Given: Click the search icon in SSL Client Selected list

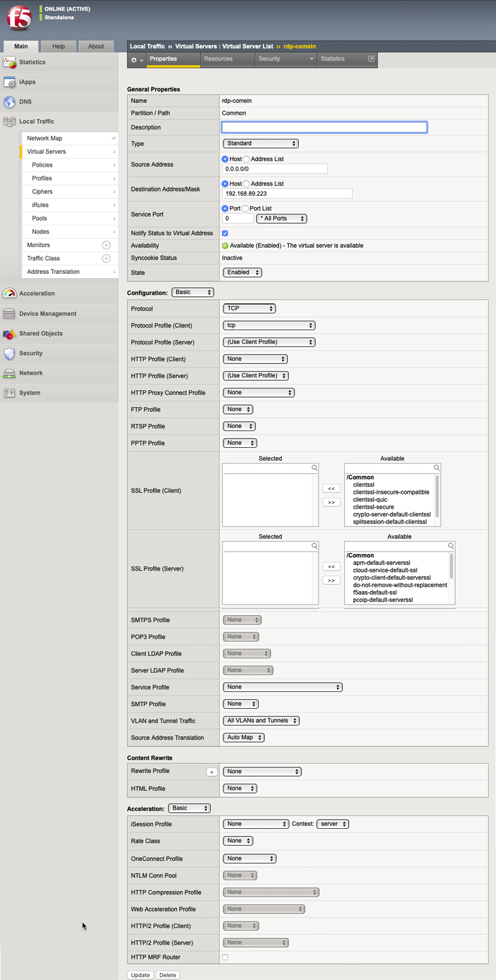Looking at the screenshot, I should pyautogui.click(x=314, y=468).
